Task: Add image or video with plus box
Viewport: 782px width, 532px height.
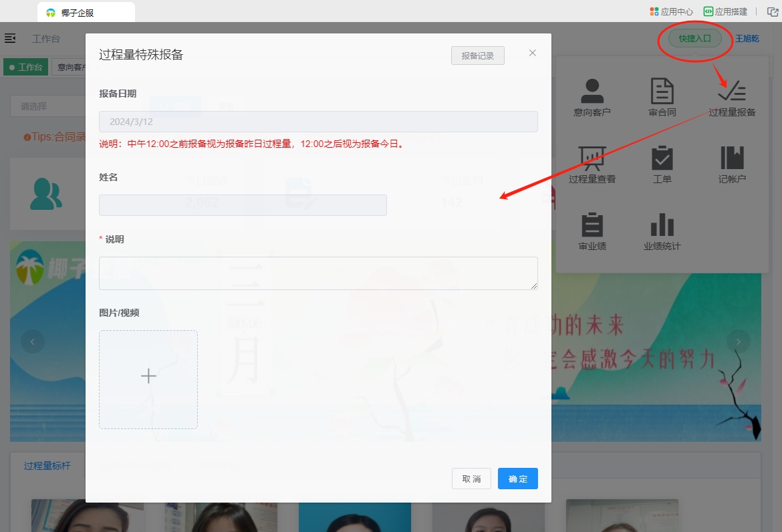Action: click(x=148, y=380)
